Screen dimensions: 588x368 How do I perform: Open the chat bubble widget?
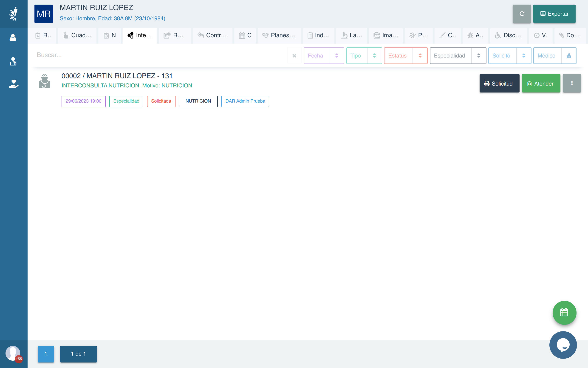[x=563, y=345]
